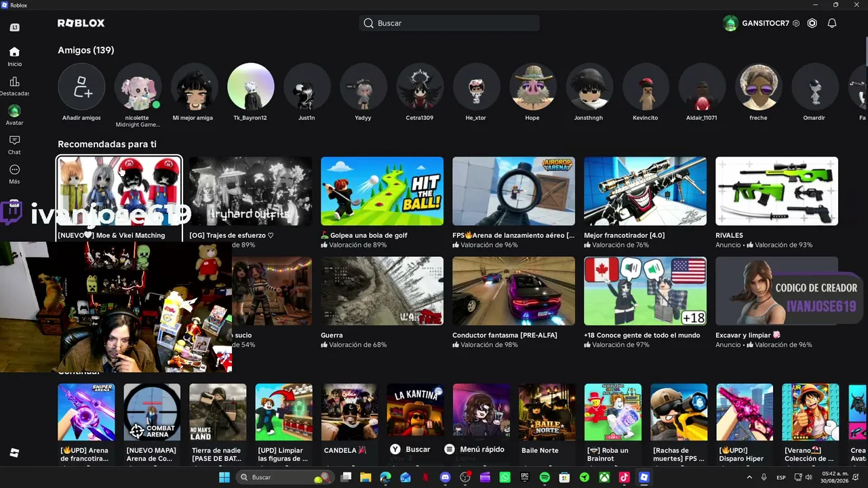
Task: Select the Roblox app icon on the taskbar
Action: [644, 477]
